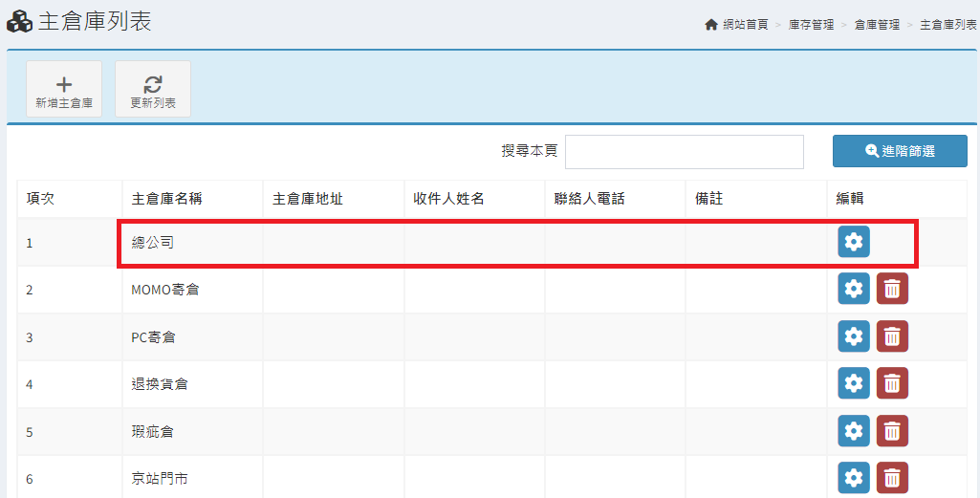Edit PC寄倉 using its gear icon

[854, 336]
